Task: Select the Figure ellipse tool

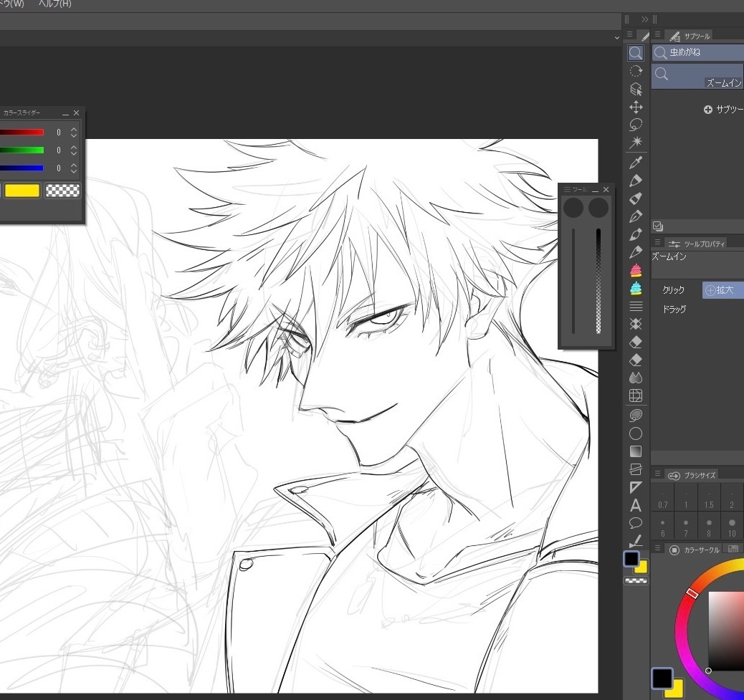Action: (636, 433)
